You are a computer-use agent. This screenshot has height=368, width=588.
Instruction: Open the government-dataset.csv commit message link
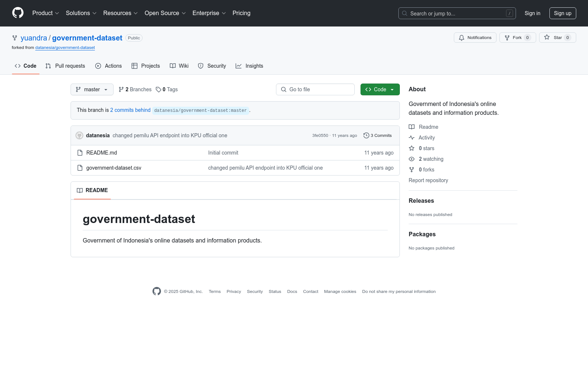[x=265, y=168]
